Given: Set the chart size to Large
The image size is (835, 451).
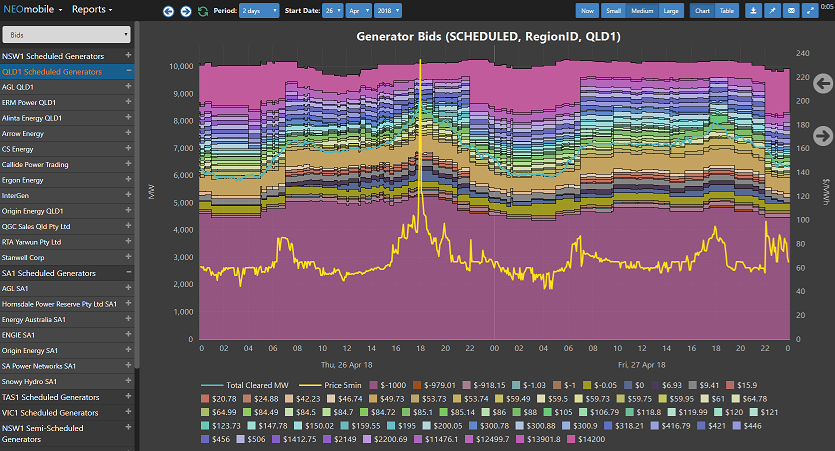Looking at the screenshot, I should (672, 11).
